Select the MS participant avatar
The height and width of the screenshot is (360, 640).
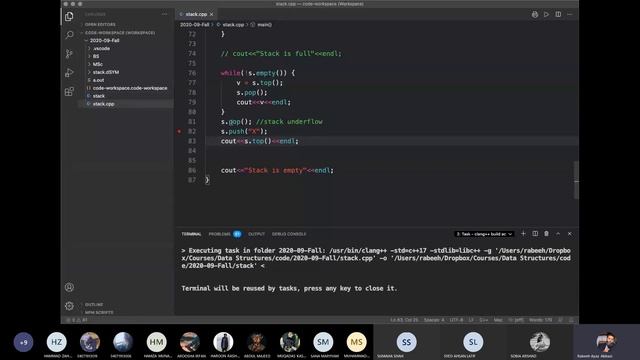[356, 342]
